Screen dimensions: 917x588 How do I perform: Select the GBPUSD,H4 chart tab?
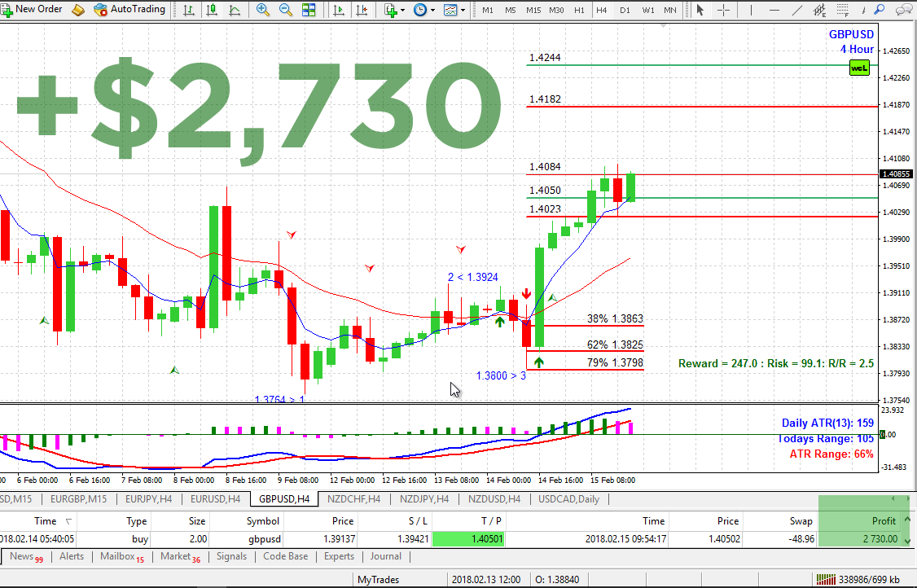click(284, 499)
